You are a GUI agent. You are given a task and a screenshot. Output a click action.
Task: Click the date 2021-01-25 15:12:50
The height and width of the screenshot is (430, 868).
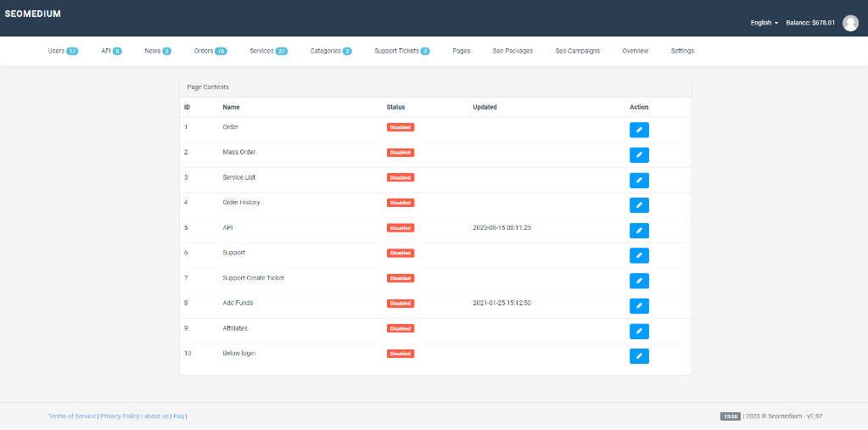point(502,303)
